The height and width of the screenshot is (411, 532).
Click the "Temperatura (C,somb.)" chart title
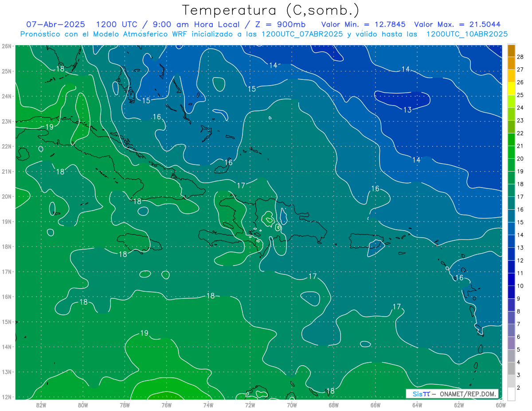271,10
